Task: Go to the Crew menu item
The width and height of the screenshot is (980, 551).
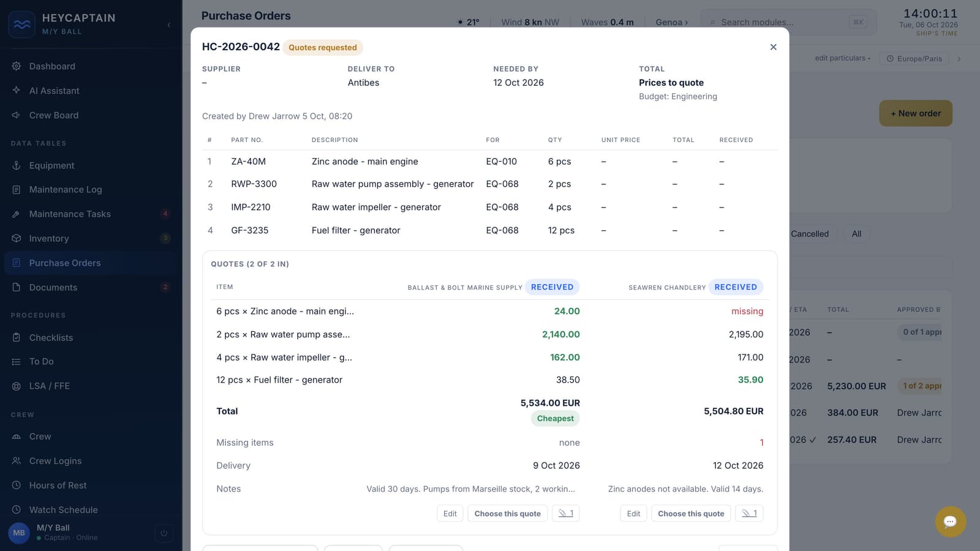Action: coord(40,437)
